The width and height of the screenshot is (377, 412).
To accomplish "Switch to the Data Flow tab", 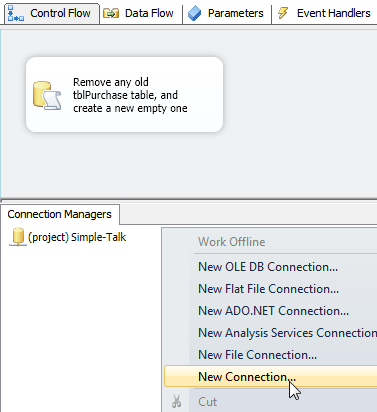I will pos(141,13).
